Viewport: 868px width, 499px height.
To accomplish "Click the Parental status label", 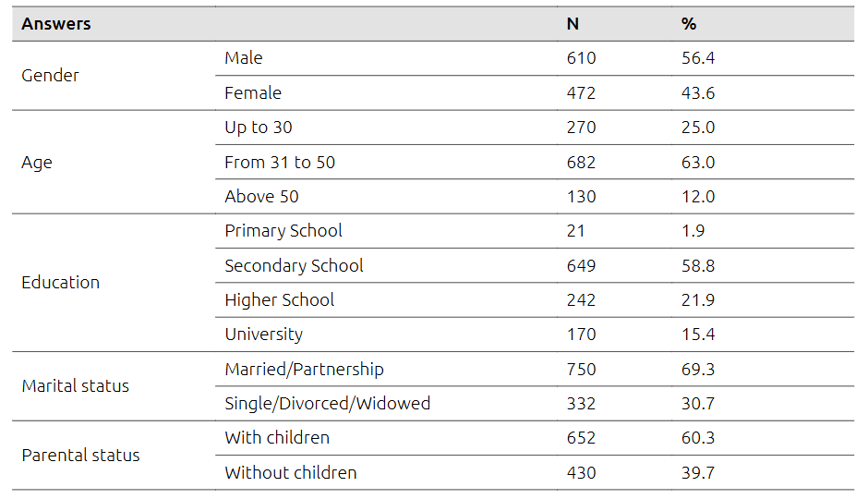I will tap(80, 456).
